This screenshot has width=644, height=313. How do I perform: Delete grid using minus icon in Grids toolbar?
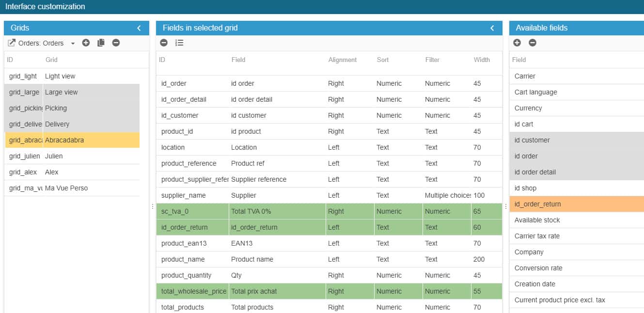(x=116, y=43)
